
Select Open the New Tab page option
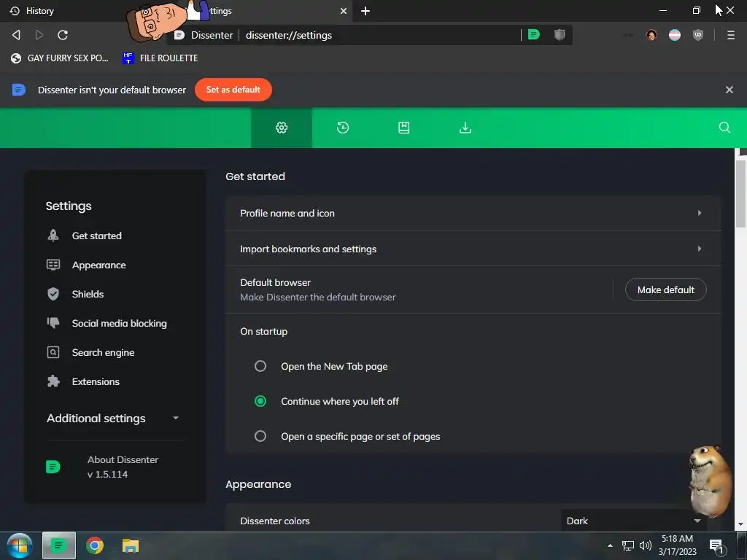260,366
